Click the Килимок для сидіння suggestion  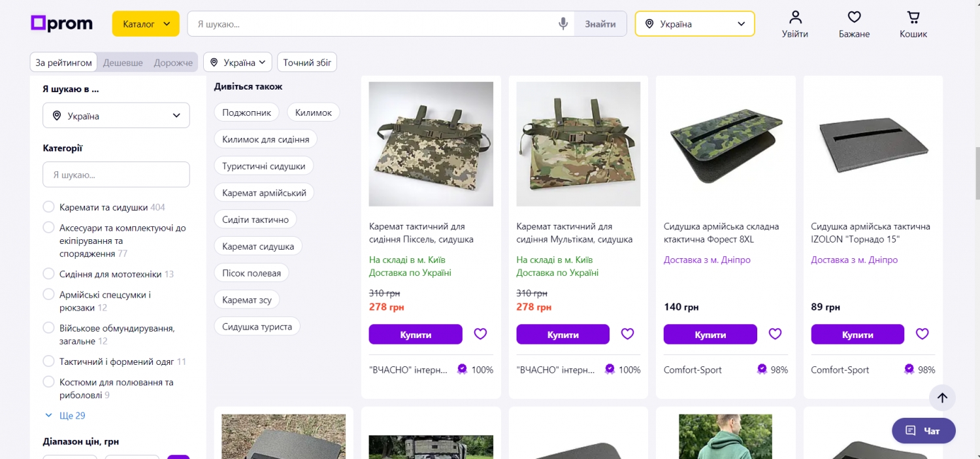click(265, 139)
